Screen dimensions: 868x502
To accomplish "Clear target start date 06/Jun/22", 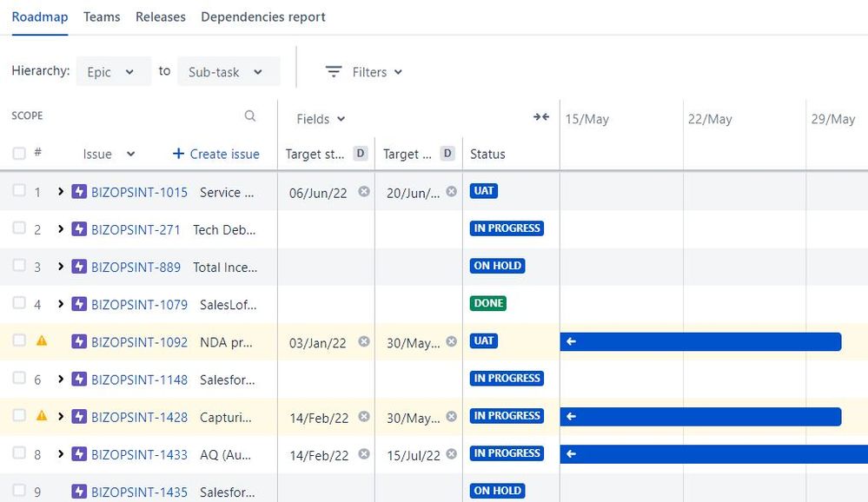I will coord(364,191).
